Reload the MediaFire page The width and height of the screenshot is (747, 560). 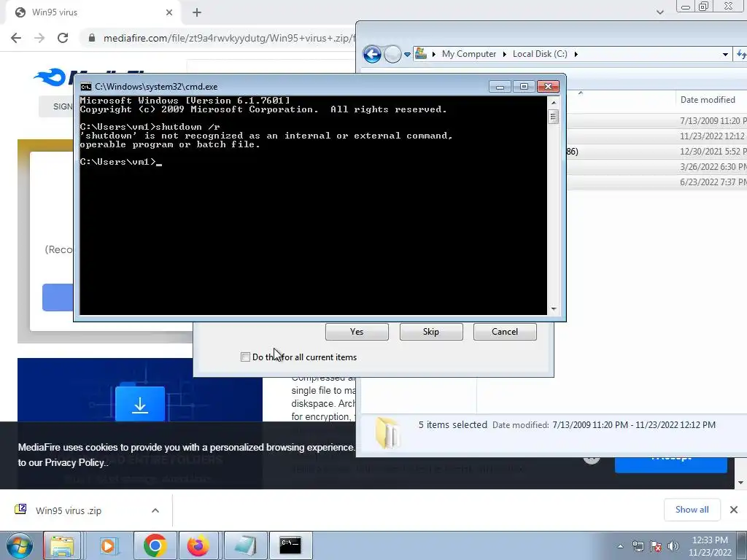[x=63, y=38]
